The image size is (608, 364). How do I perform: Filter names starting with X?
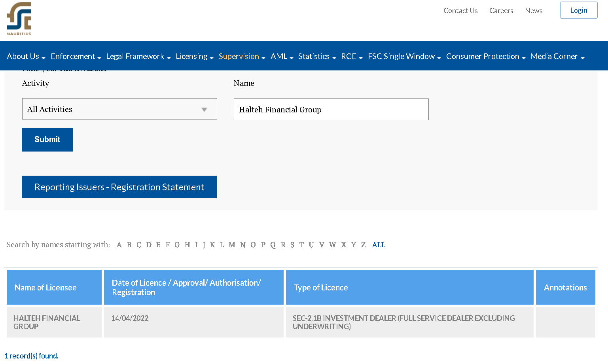pos(344,245)
